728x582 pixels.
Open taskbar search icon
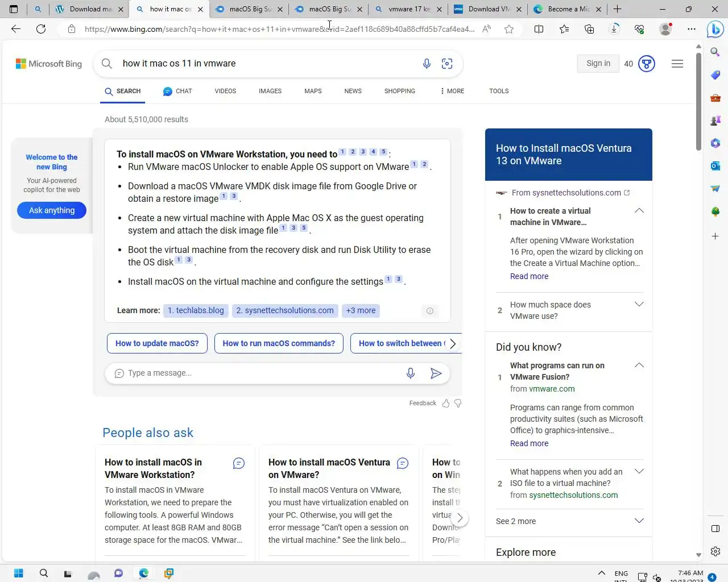pyautogui.click(x=44, y=573)
